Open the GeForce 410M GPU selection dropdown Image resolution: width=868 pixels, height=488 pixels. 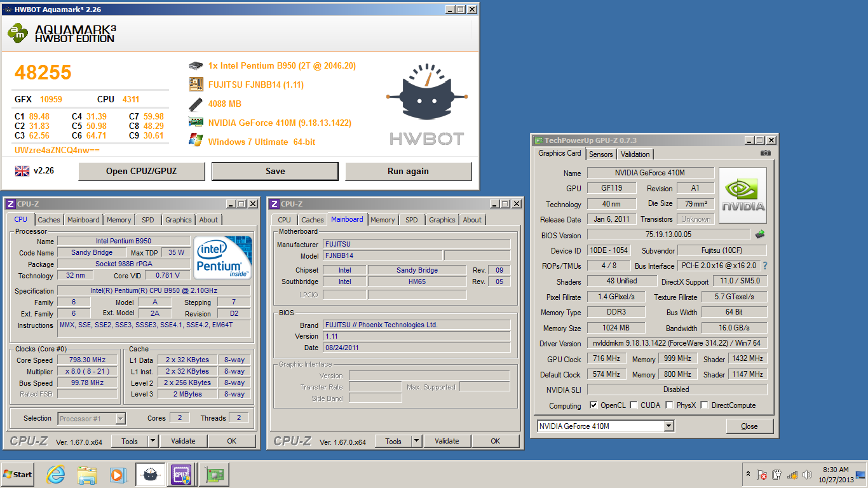click(668, 426)
